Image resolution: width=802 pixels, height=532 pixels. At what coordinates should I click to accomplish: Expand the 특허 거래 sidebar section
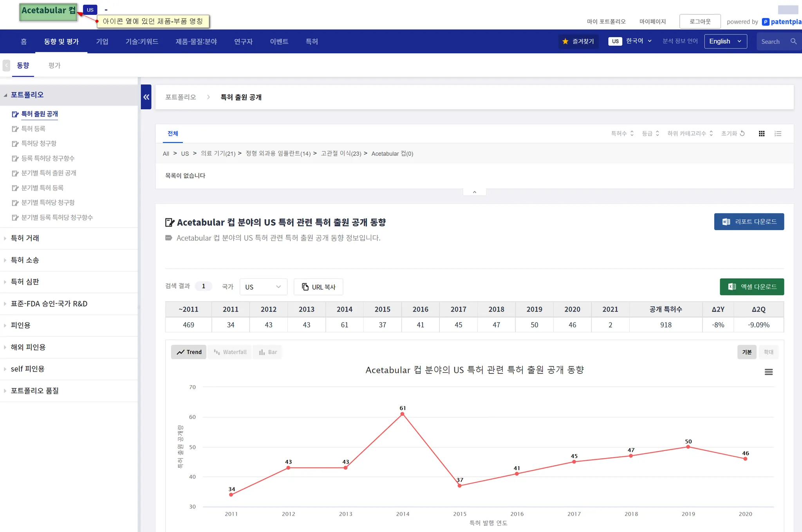click(x=25, y=238)
